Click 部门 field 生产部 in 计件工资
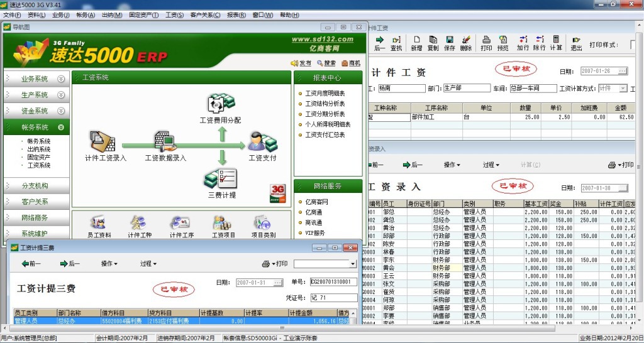This screenshot has height=343, width=644. 467,88
